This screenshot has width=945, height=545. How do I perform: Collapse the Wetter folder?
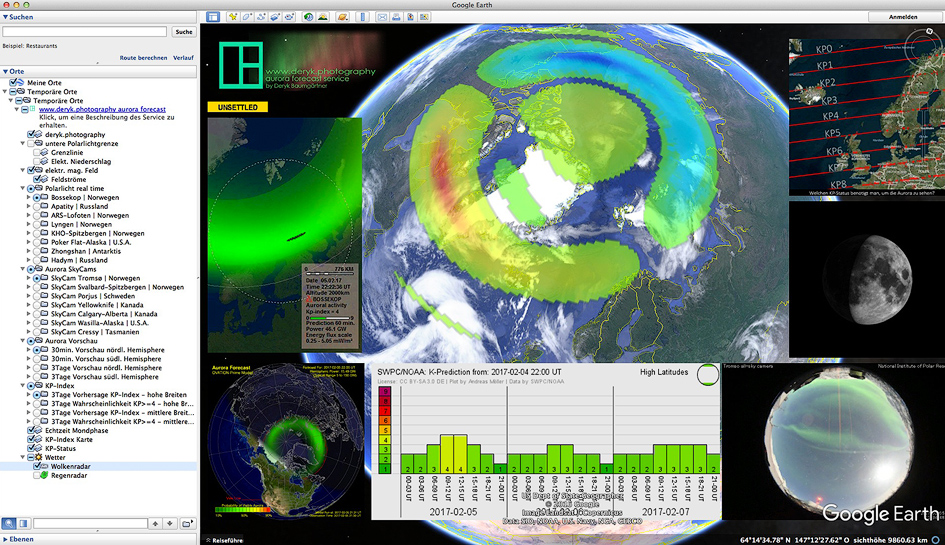tap(23, 457)
